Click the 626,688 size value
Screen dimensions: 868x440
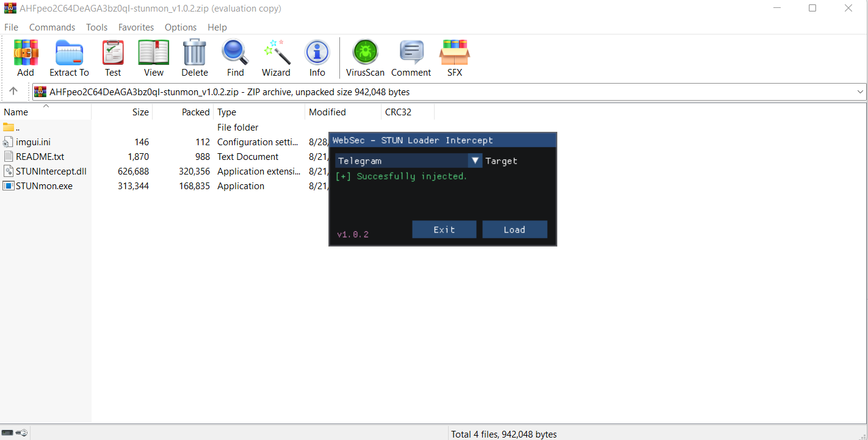tap(133, 171)
